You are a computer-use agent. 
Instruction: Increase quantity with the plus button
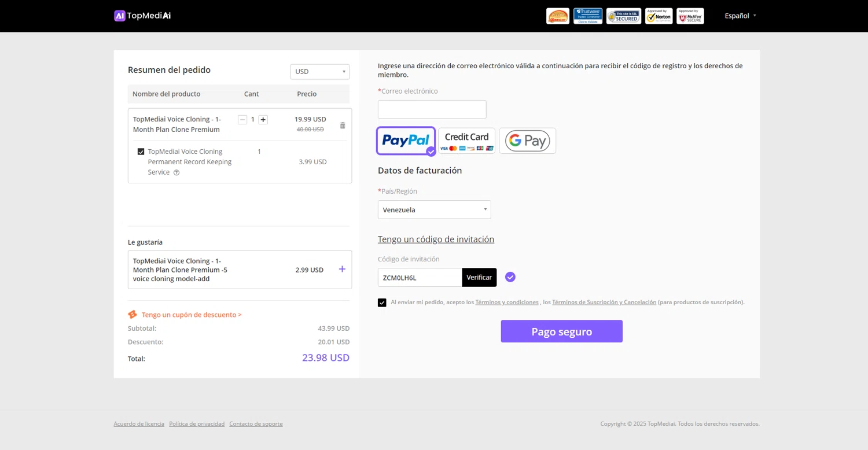[x=263, y=119]
